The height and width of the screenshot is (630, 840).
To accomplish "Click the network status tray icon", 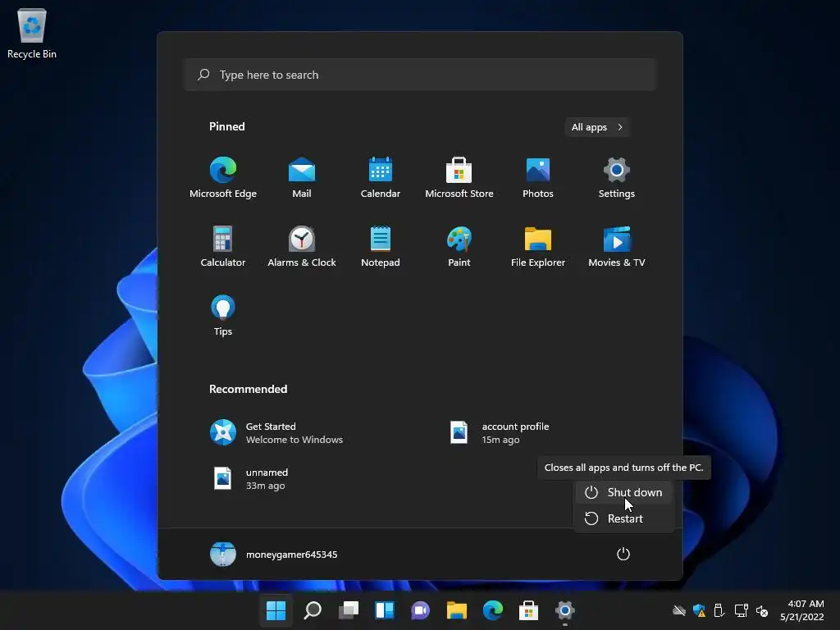I will click(741, 610).
